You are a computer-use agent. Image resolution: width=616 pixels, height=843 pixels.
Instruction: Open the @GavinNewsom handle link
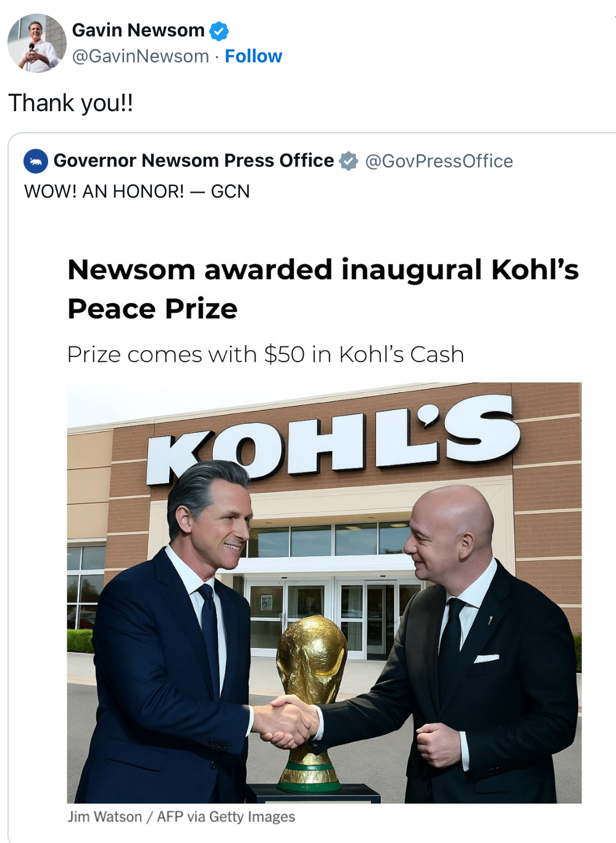[141, 56]
